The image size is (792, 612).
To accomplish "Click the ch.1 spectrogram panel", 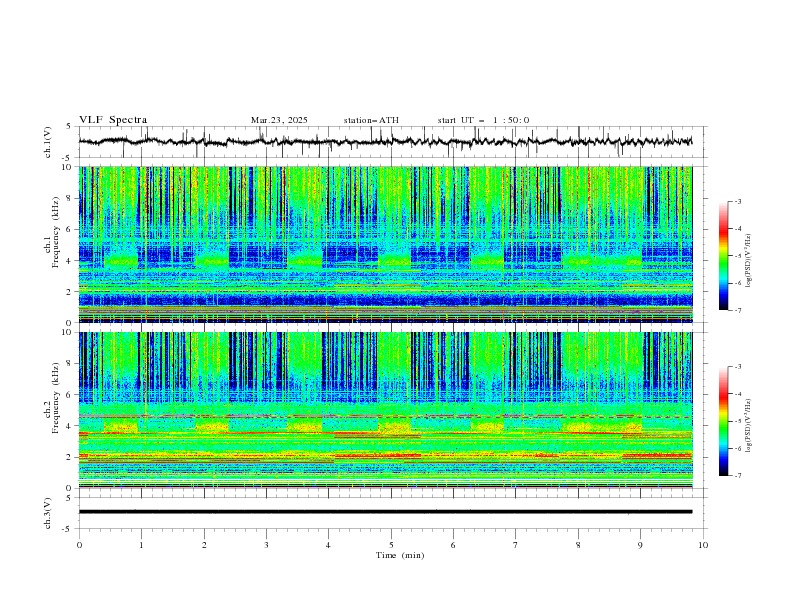I will click(x=385, y=244).
